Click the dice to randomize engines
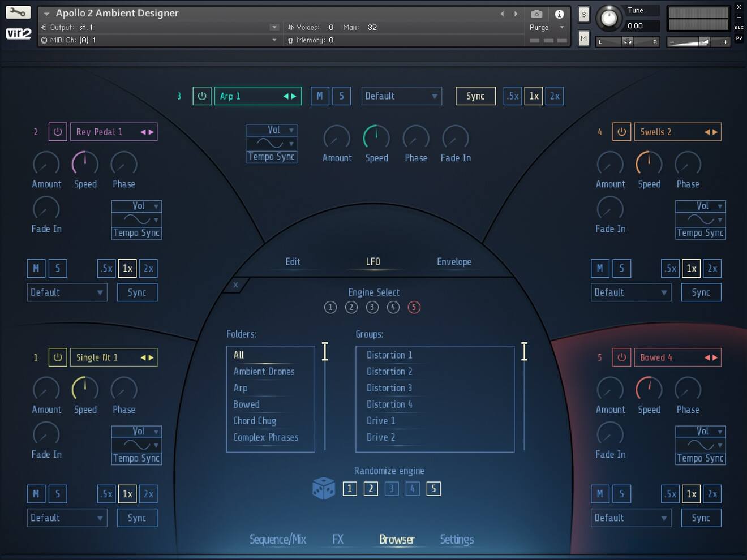Screen dimensions: 747x560 click(x=323, y=488)
